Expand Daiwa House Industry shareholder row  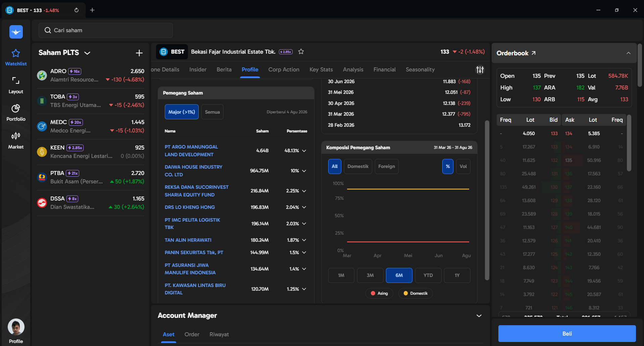[x=304, y=171]
